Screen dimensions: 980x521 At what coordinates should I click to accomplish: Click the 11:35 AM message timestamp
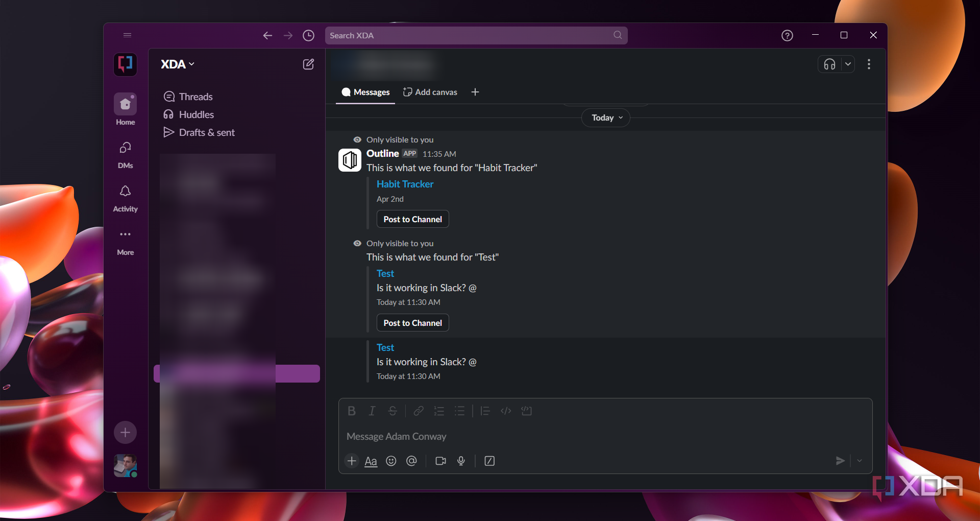[439, 154]
